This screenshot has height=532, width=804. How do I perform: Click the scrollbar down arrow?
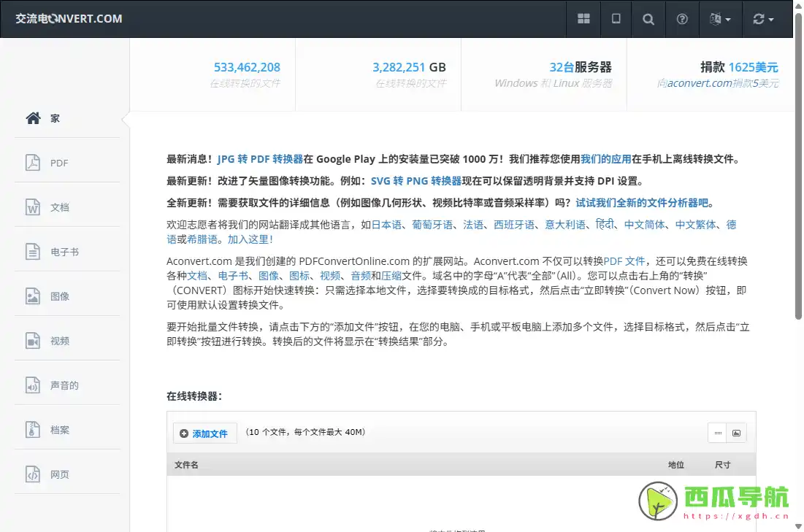tap(798, 526)
